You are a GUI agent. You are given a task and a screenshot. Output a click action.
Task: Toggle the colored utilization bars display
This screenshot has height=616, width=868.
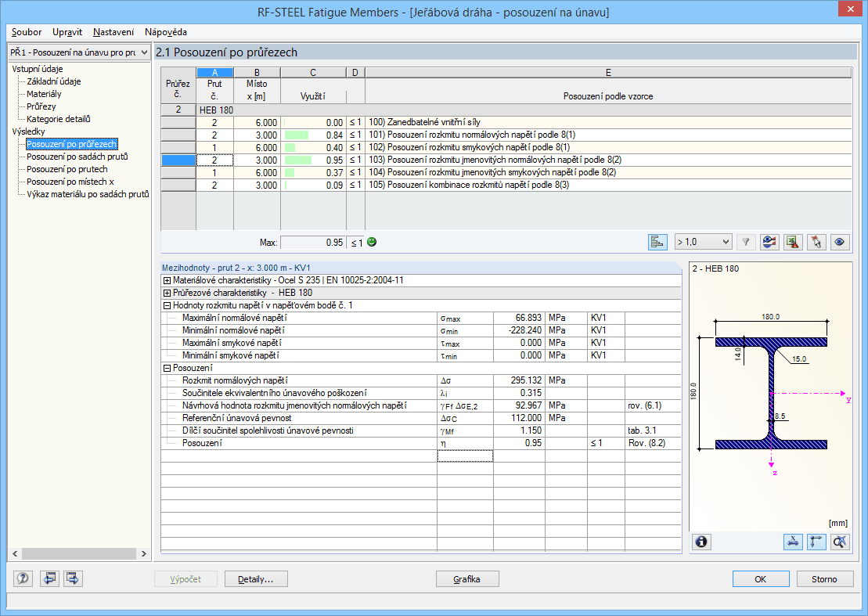coord(657,242)
